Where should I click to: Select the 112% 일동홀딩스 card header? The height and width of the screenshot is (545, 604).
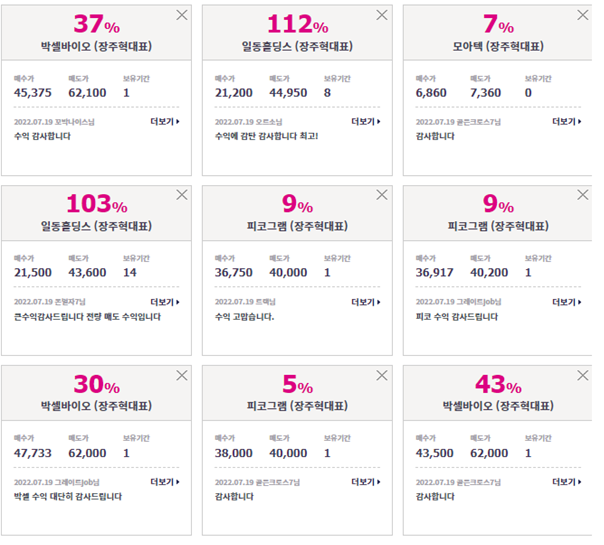coord(297,32)
